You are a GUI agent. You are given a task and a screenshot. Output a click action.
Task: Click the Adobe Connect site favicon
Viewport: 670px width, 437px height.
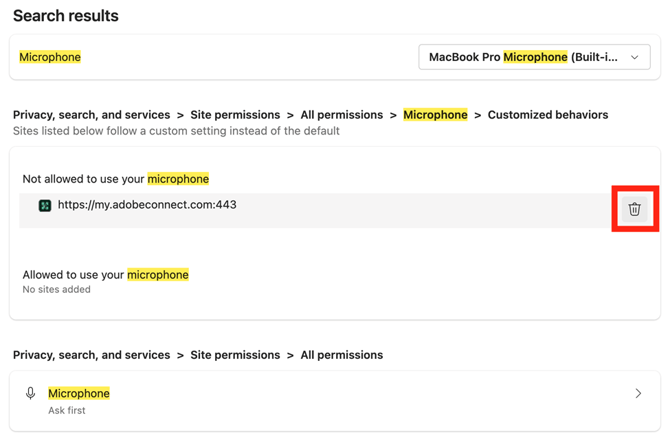click(45, 205)
